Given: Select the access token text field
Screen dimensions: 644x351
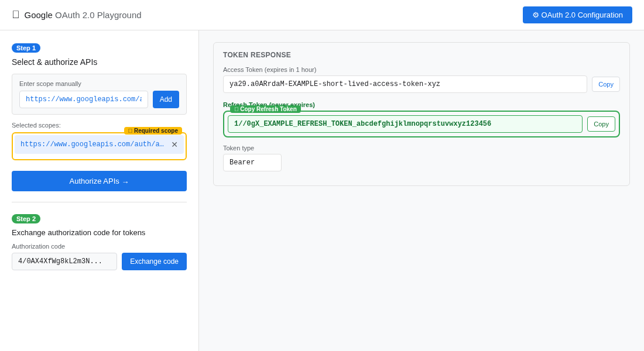Looking at the screenshot, I should pyautogui.click(x=405, y=84).
